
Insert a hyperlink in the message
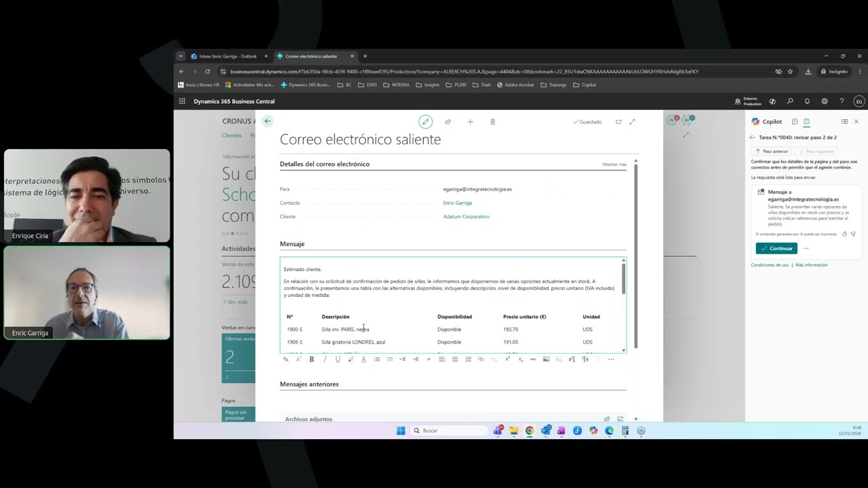pos(481,359)
